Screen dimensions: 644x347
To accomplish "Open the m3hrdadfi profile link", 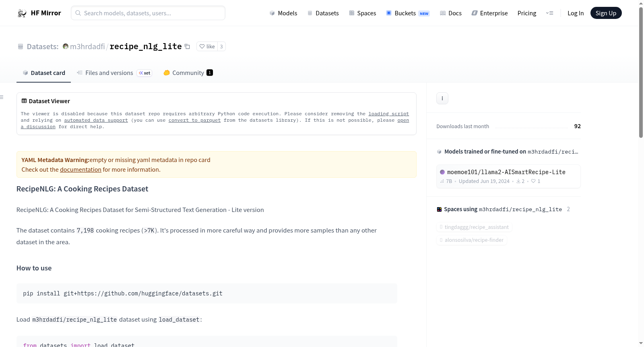I will 87,46.
